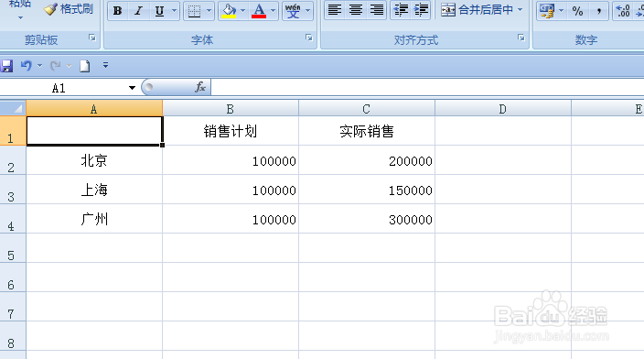Open Name Box dropdown arrow
This screenshot has width=644, height=359.
pos(132,88)
